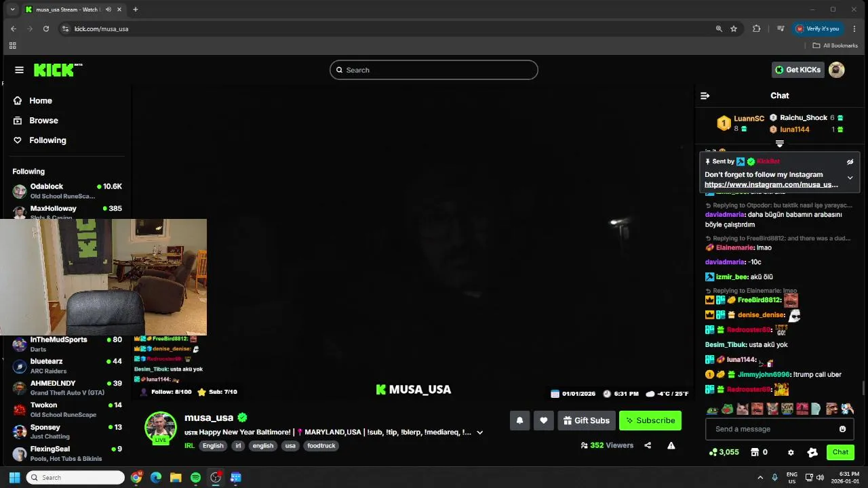Subscribe to musa_usa channel

pos(650,420)
